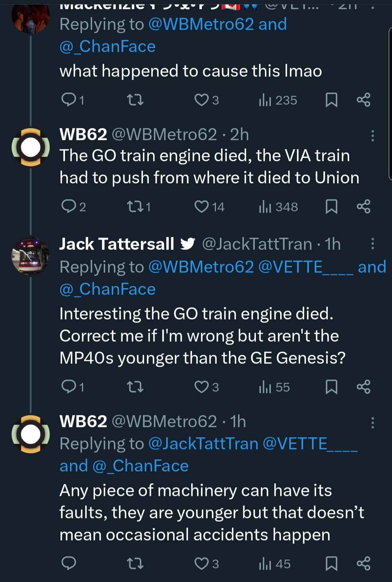Bookmark the 'what happened to cause this' tweet
This screenshot has width=392, height=582.
point(331,100)
